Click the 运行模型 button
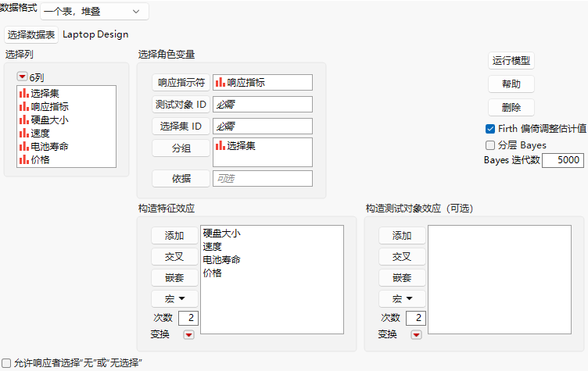This screenshot has height=371, width=588. tap(511, 61)
